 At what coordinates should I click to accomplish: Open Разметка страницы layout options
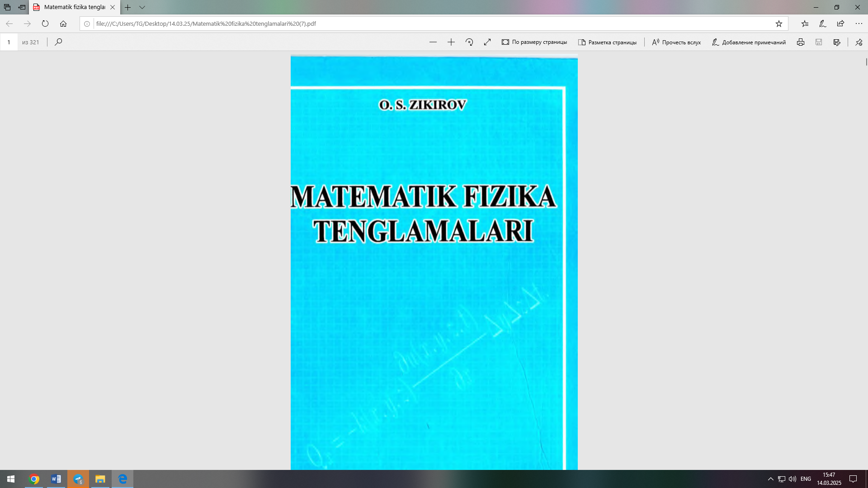(x=607, y=42)
